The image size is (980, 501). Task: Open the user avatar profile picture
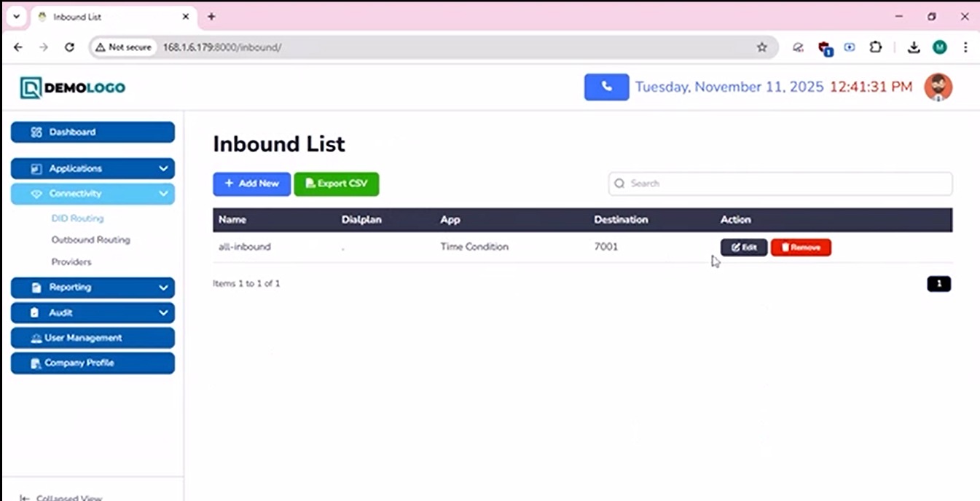938,87
